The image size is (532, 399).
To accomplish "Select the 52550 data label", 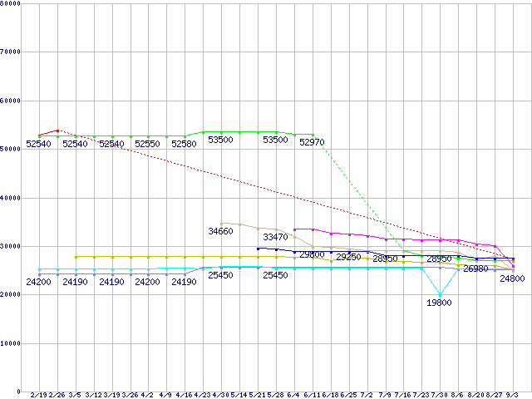I will (x=147, y=145).
